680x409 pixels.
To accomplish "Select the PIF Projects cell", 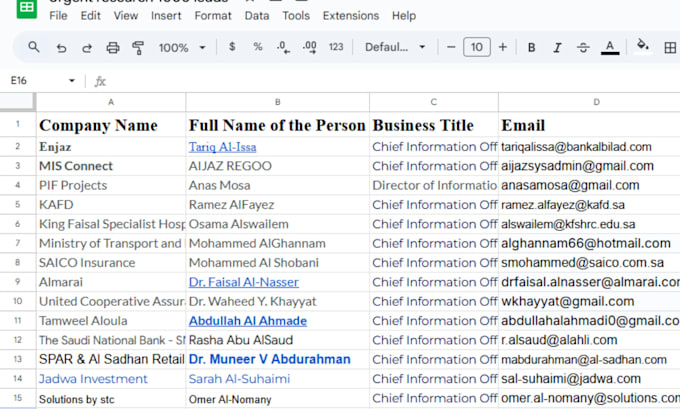I will [111, 186].
